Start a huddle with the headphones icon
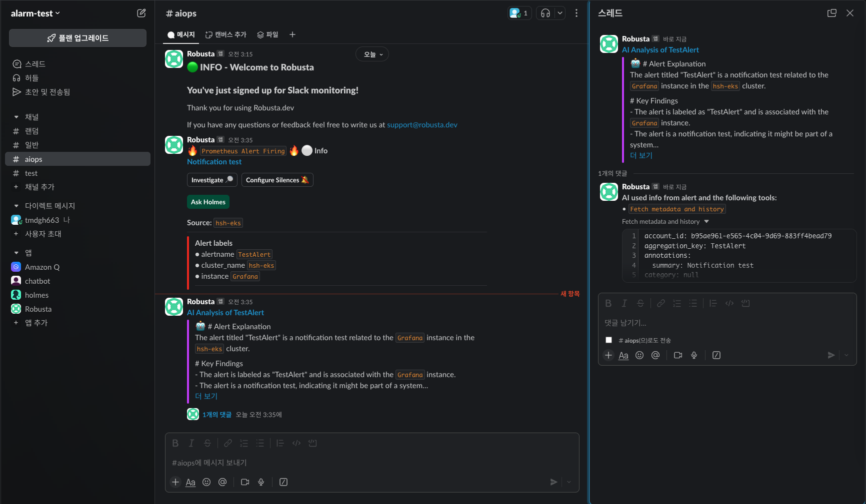This screenshot has width=866, height=504. coord(545,13)
